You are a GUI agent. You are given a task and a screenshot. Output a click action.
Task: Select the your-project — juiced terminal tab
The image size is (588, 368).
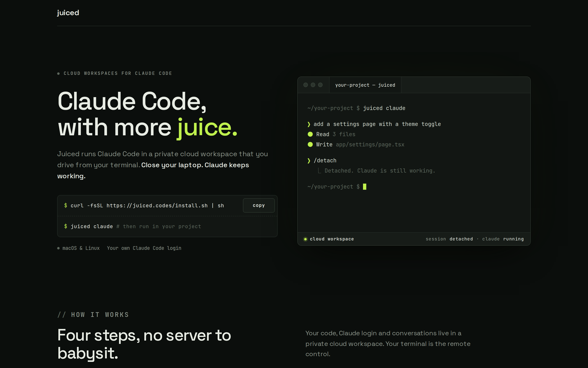[x=365, y=85]
